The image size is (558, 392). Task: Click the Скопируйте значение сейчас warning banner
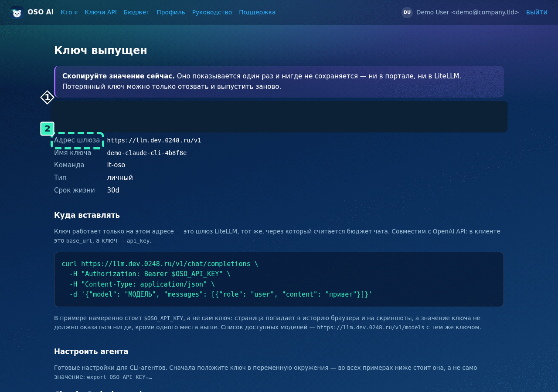tap(279, 81)
